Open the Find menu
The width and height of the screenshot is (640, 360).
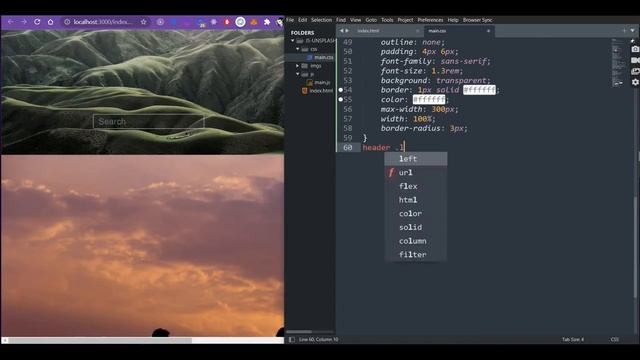click(x=341, y=20)
